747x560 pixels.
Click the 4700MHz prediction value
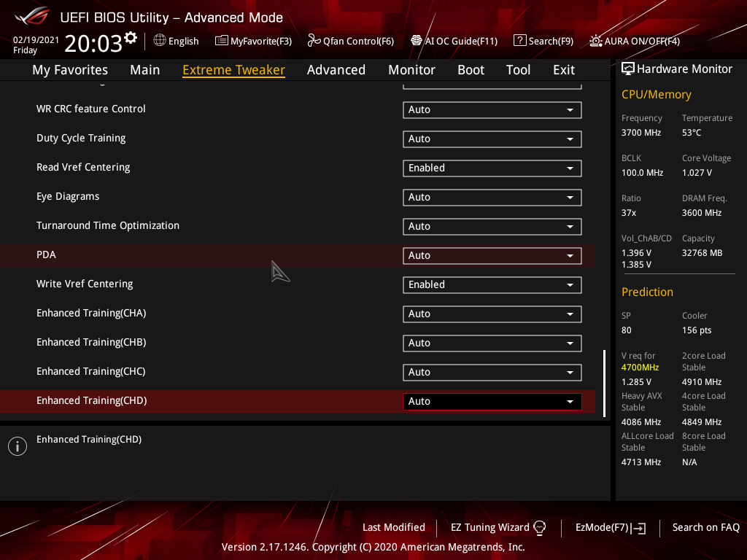coord(640,367)
